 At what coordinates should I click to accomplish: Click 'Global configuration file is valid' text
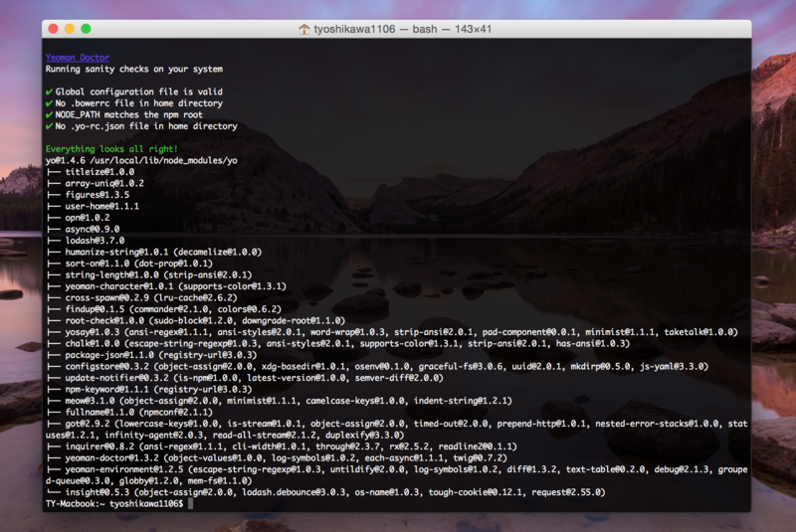click(x=138, y=91)
